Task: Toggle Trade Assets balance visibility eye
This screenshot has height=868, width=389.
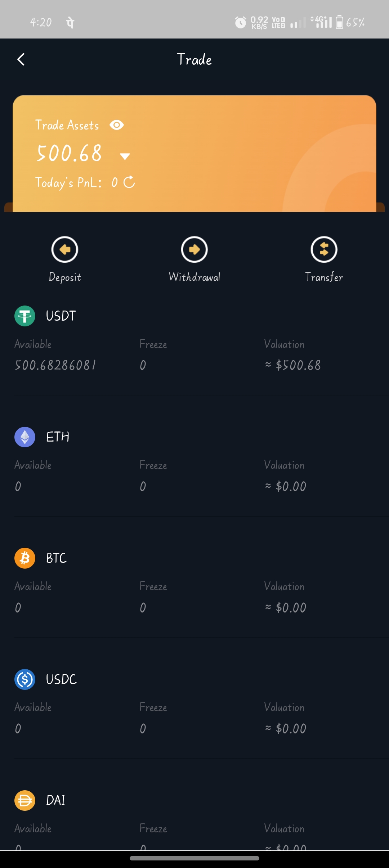Action: click(x=117, y=125)
